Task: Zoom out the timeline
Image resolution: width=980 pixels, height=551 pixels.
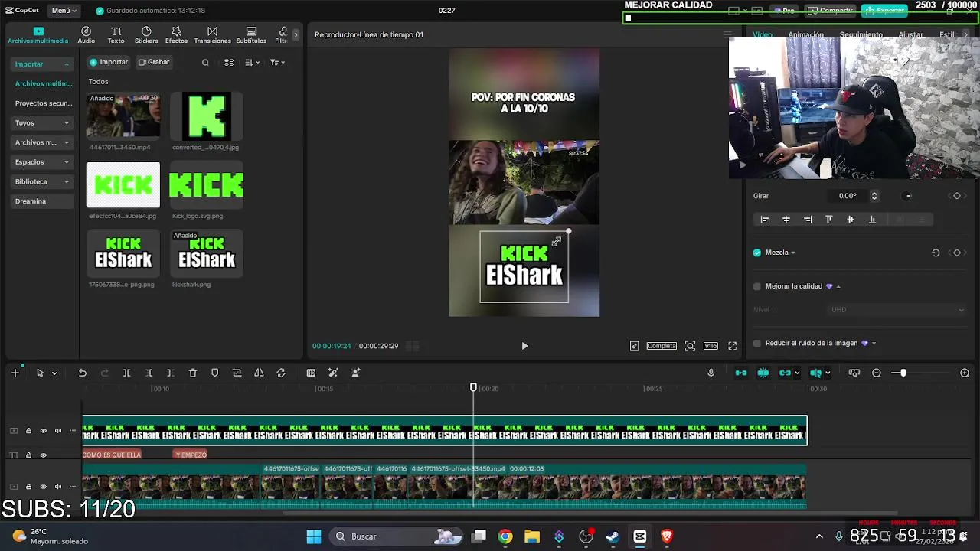Action: (x=877, y=373)
